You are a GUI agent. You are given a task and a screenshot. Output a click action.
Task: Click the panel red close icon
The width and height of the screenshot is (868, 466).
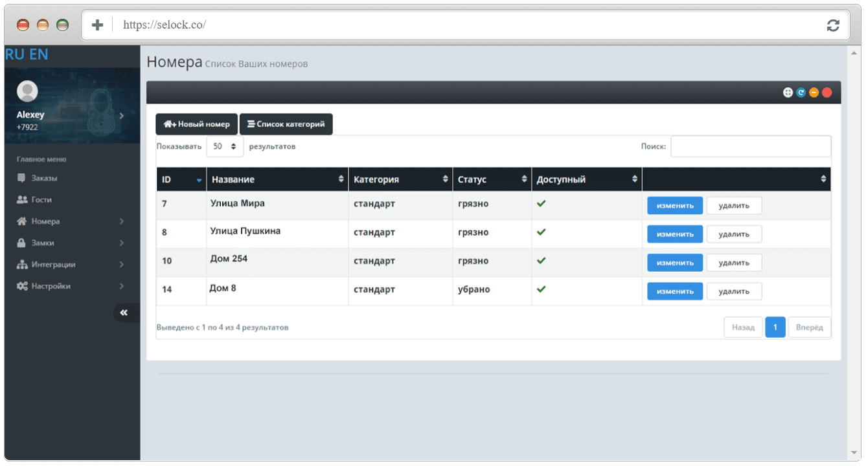[827, 93]
